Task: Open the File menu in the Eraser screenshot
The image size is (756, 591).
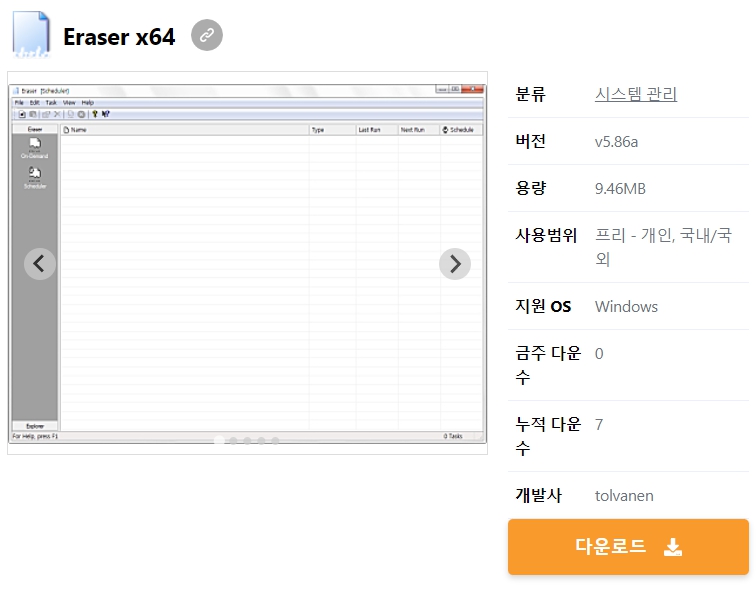Action: pos(19,103)
